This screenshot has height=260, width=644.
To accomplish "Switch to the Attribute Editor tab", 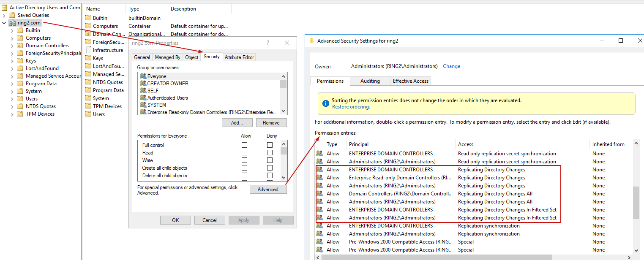I will (x=239, y=57).
